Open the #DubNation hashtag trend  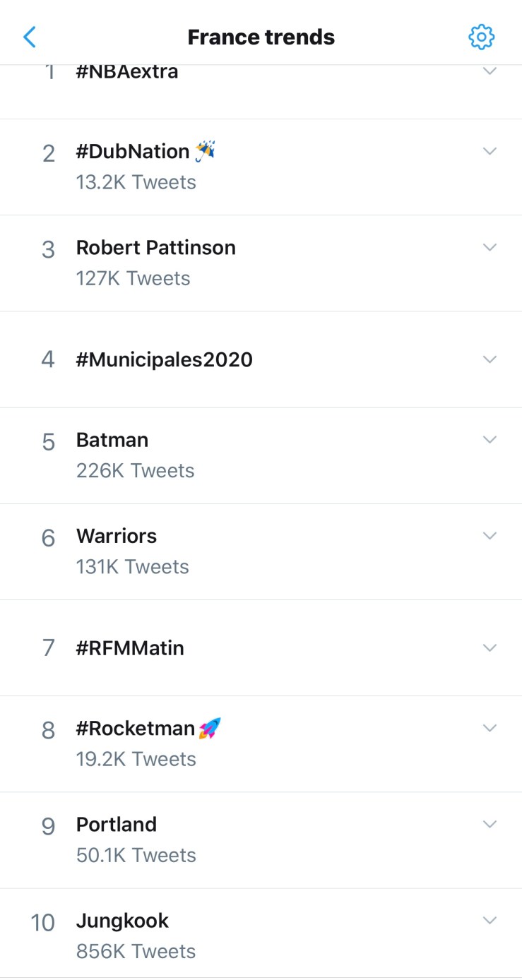[133, 152]
